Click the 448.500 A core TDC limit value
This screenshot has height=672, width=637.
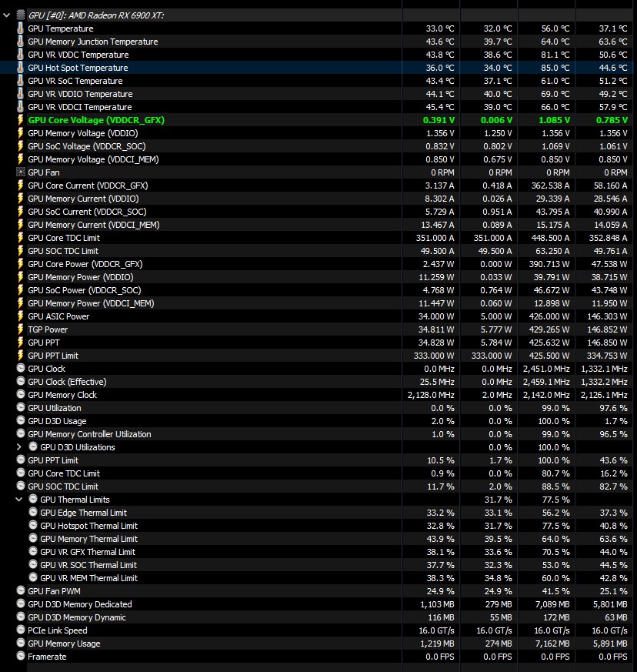click(551, 238)
